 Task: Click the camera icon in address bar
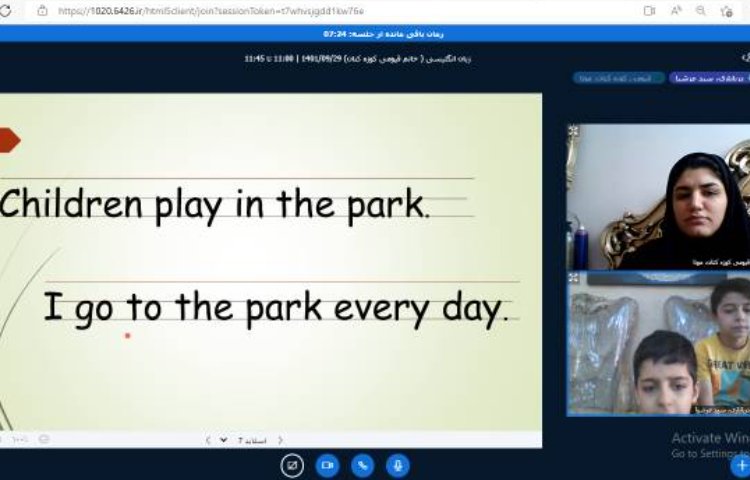point(649,11)
